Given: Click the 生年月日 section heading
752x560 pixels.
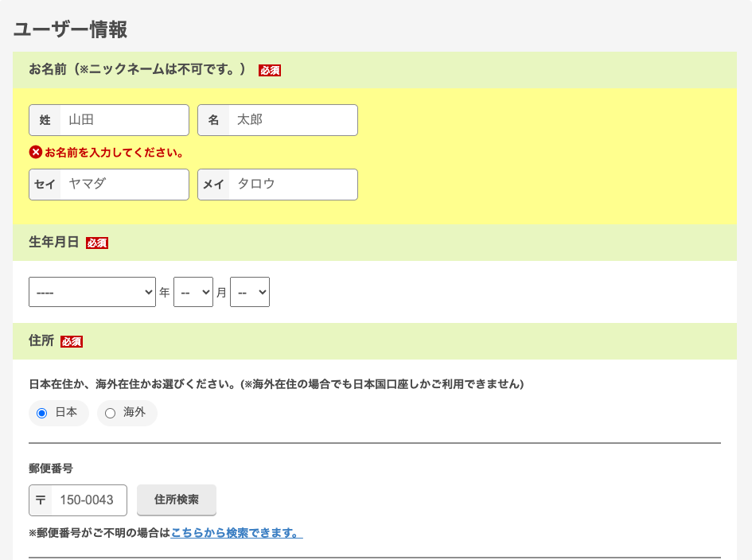Looking at the screenshot, I should [54, 242].
